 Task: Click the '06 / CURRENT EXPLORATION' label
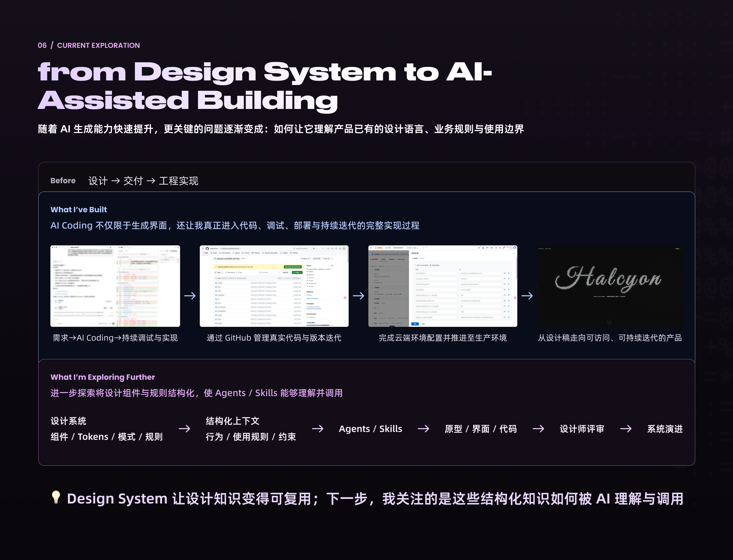(x=89, y=45)
